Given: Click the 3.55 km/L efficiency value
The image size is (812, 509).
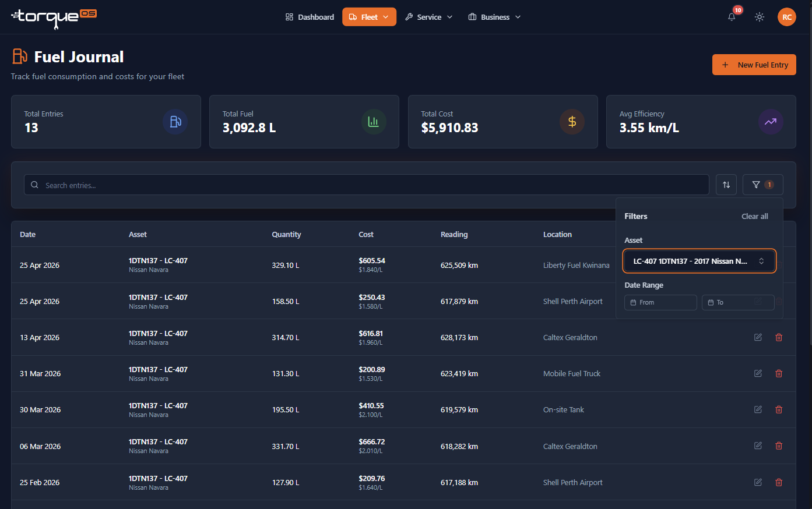Looking at the screenshot, I should (x=649, y=128).
